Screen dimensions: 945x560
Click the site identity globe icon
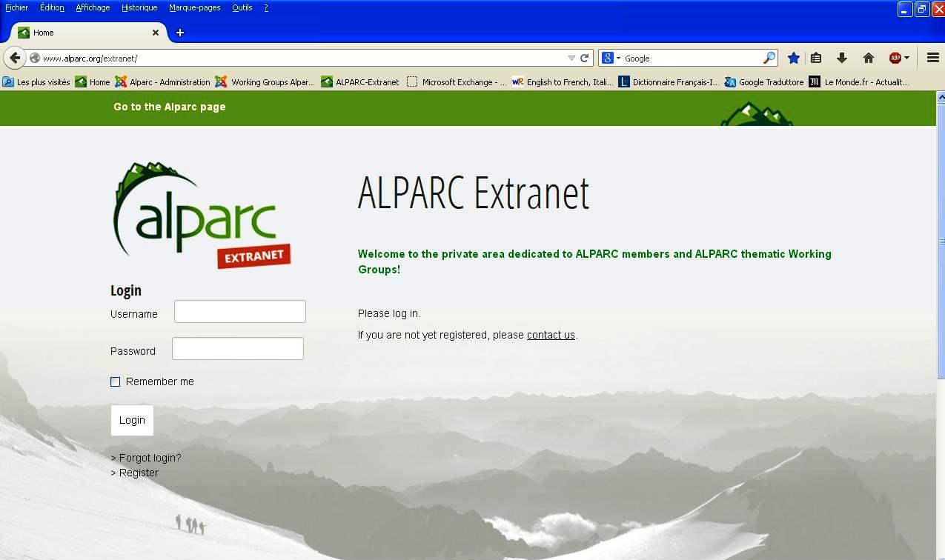(x=34, y=58)
